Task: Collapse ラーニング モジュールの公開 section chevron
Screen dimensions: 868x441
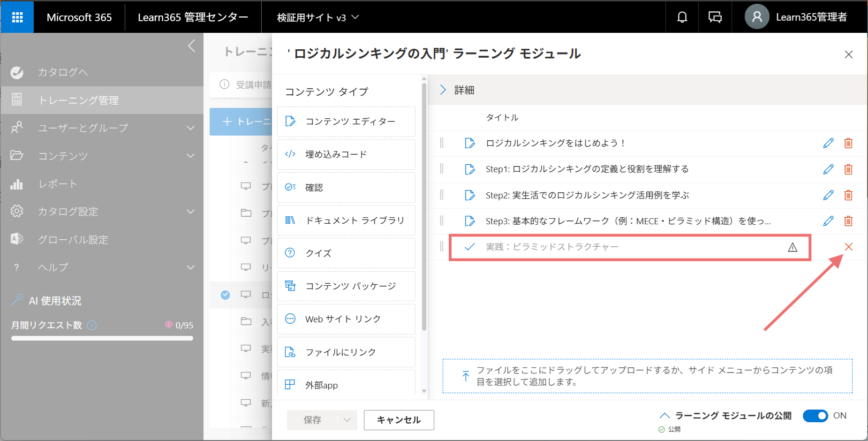Action: click(664, 416)
